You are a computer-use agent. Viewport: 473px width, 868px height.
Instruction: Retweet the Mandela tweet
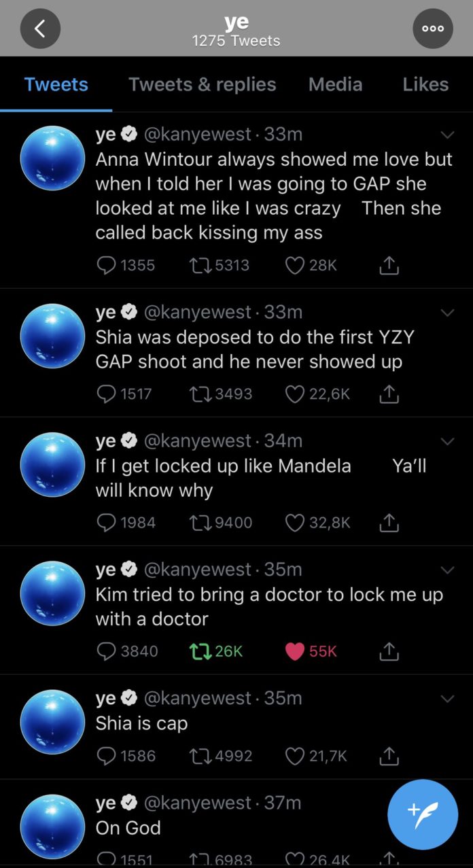[x=200, y=522]
